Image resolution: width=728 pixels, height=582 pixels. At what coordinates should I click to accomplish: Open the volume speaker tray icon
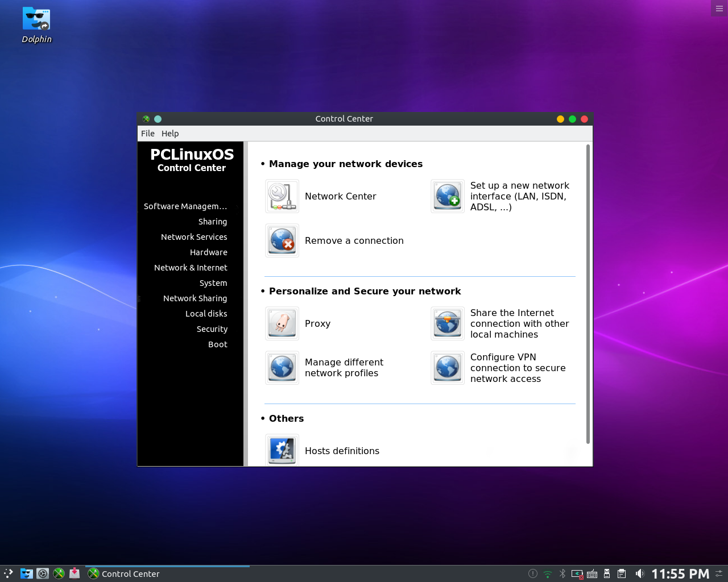(x=640, y=574)
